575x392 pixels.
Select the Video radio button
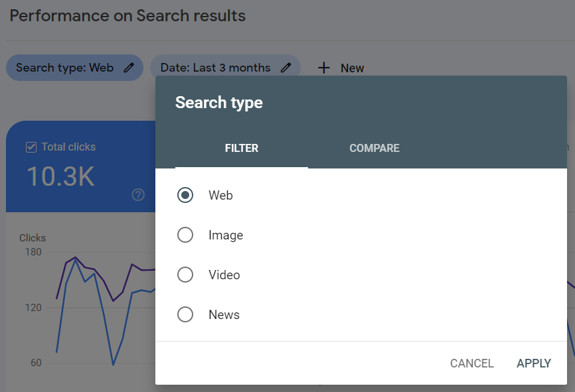point(185,275)
